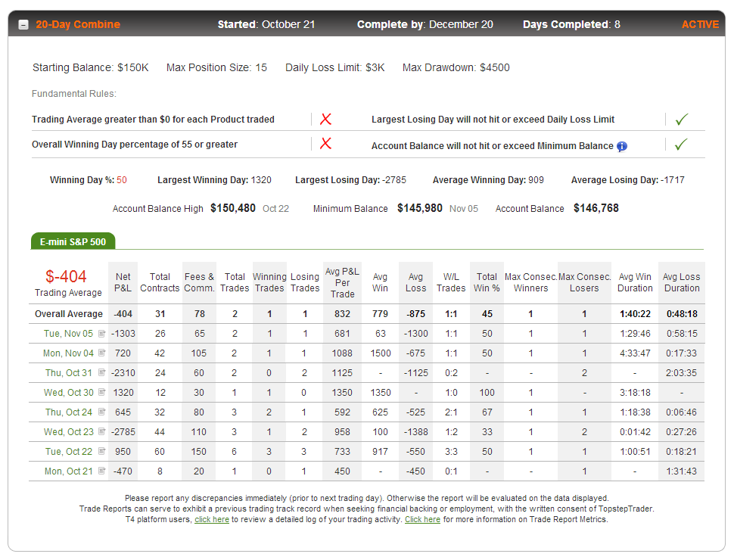Open the Tue, Oct 22 date link
The width and height of the screenshot is (734, 560).
(x=68, y=451)
